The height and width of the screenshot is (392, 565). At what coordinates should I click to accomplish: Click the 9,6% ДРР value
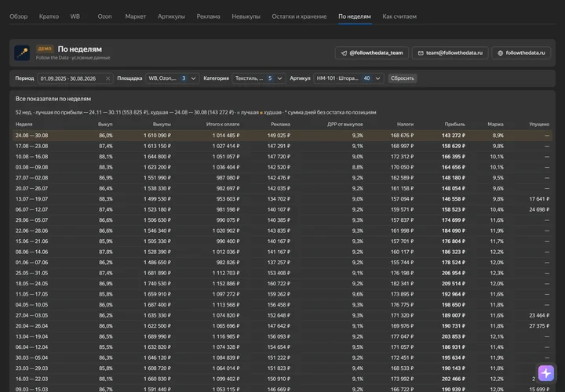click(358, 294)
